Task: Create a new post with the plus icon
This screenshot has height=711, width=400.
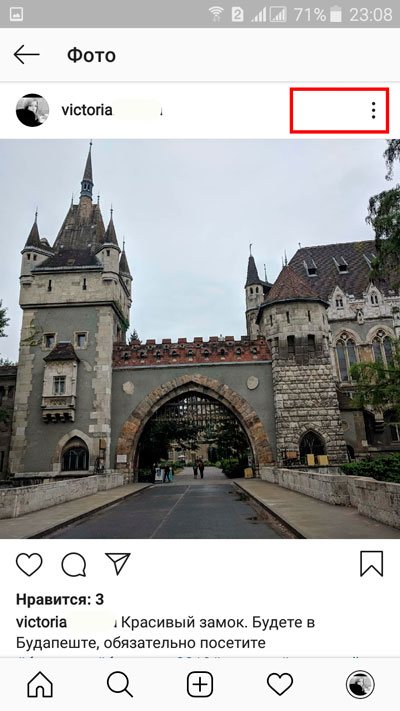Action: [x=200, y=684]
